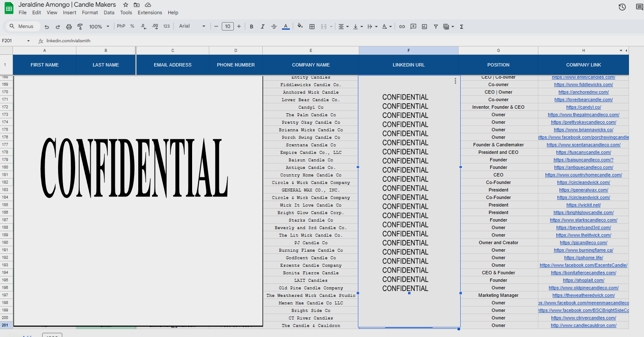Viewport: 644px width, 337px height.
Task: Click the paint format icon
Action: [x=80, y=26]
